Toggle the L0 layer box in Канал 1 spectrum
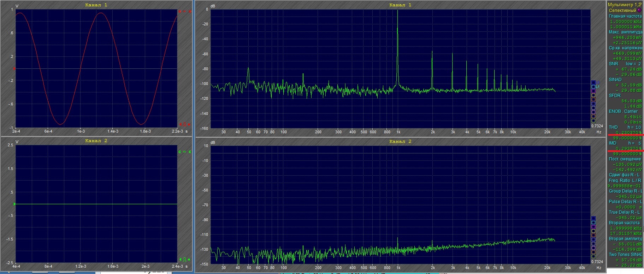Image resolution: width=644 pixels, height=274 pixels. click(593, 83)
